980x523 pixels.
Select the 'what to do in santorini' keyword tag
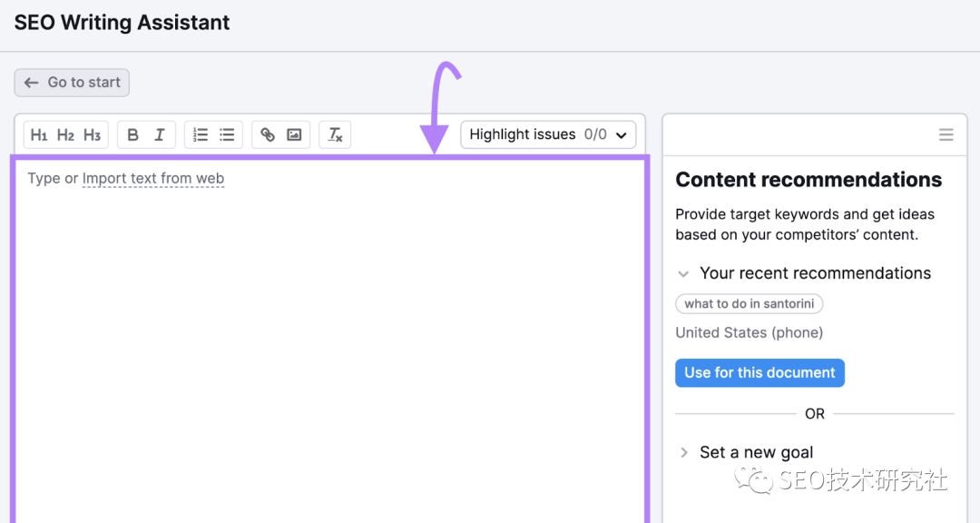tap(750, 304)
